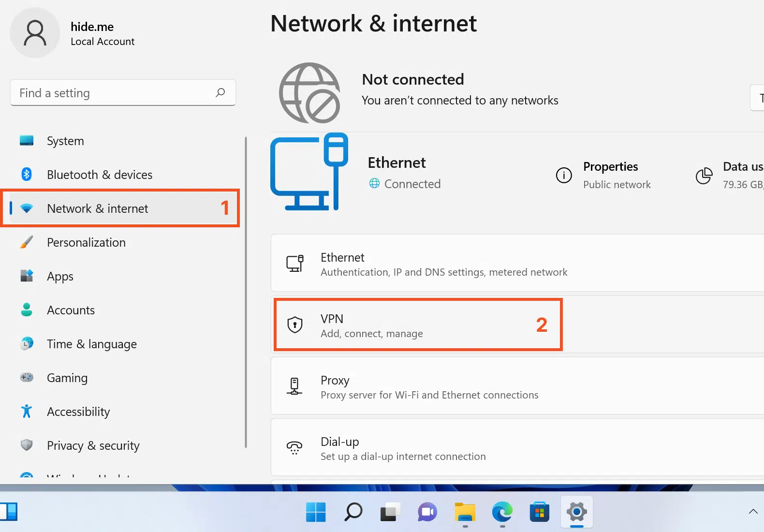This screenshot has width=764, height=532.
Task: Open Gaming settings in sidebar
Action: pyautogui.click(x=123, y=378)
